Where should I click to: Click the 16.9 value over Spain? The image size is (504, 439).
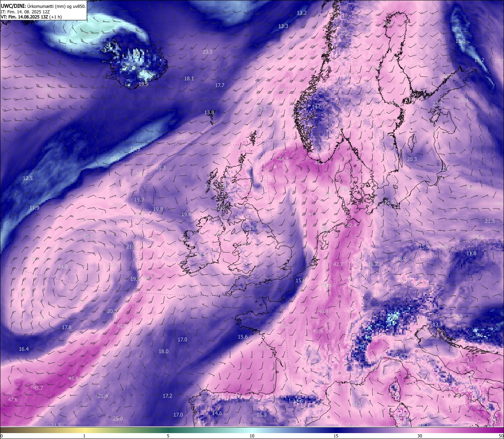261,415
